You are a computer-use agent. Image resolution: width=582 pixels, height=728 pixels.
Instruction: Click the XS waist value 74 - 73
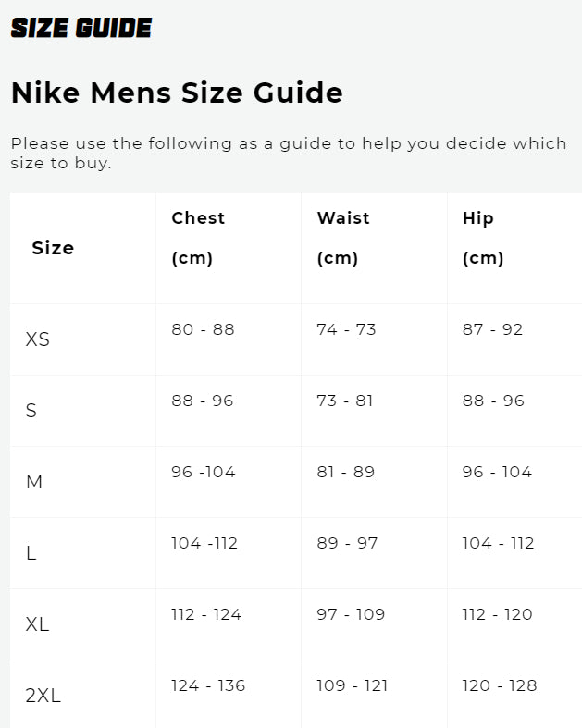346,329
